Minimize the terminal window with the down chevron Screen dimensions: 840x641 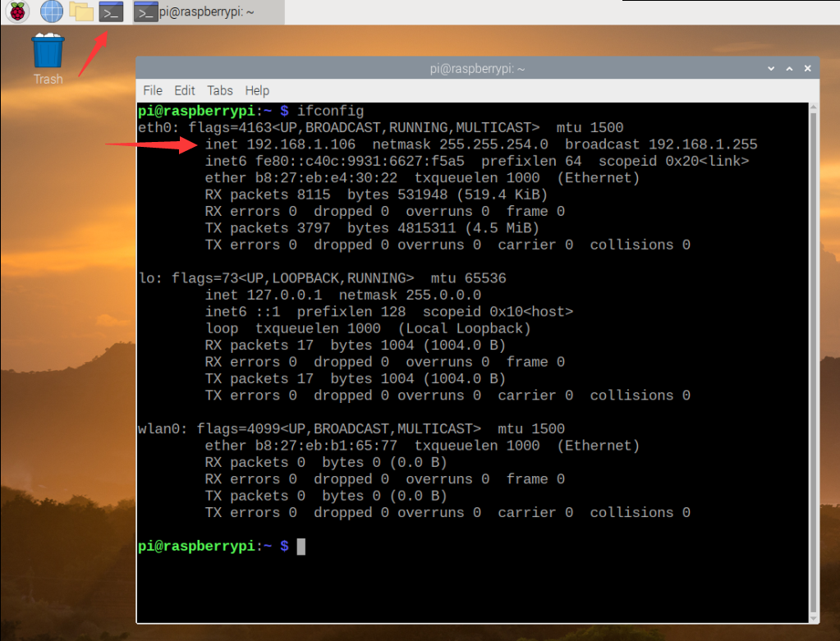pyautogui.click(x=771, y=69)
